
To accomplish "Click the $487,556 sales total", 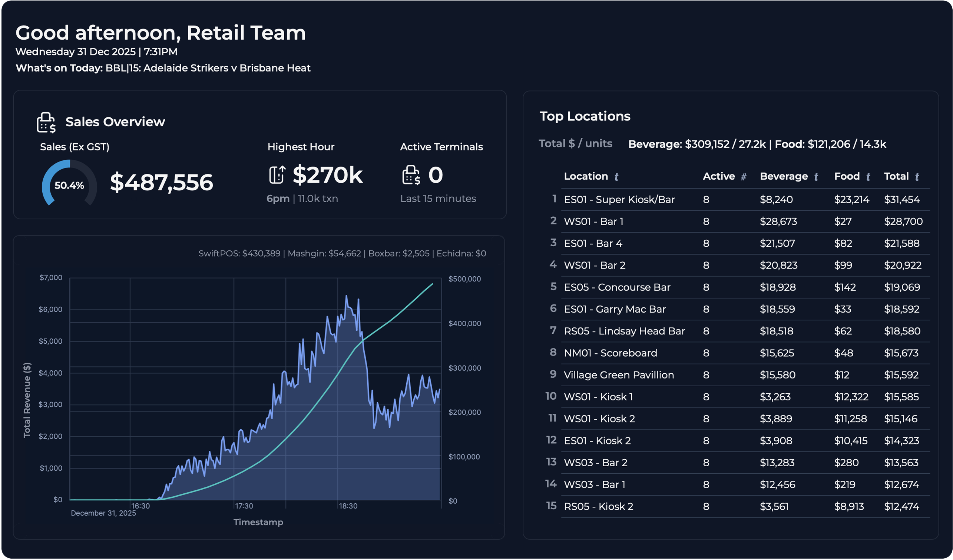I will [162, 183].
